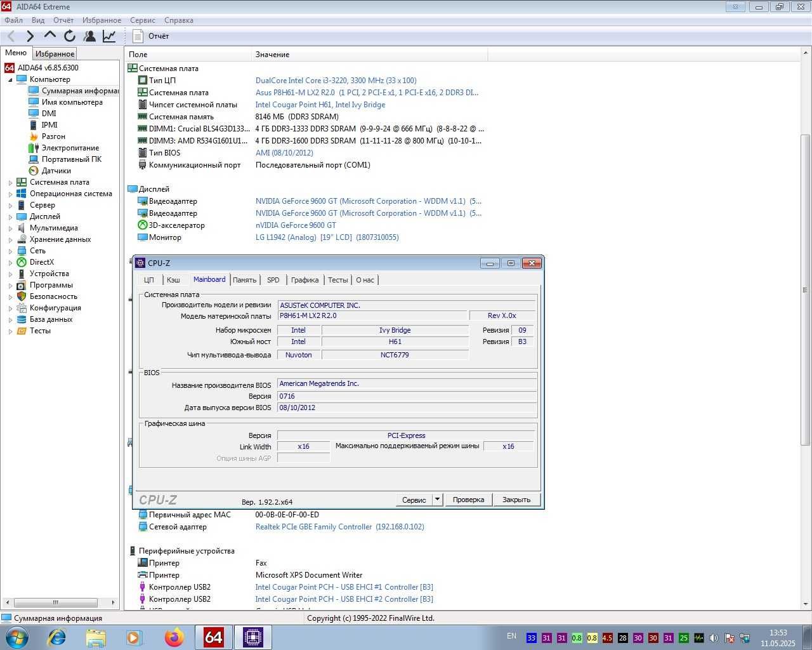Open the CPU-Z Кэш tab

tap(173, 280)
